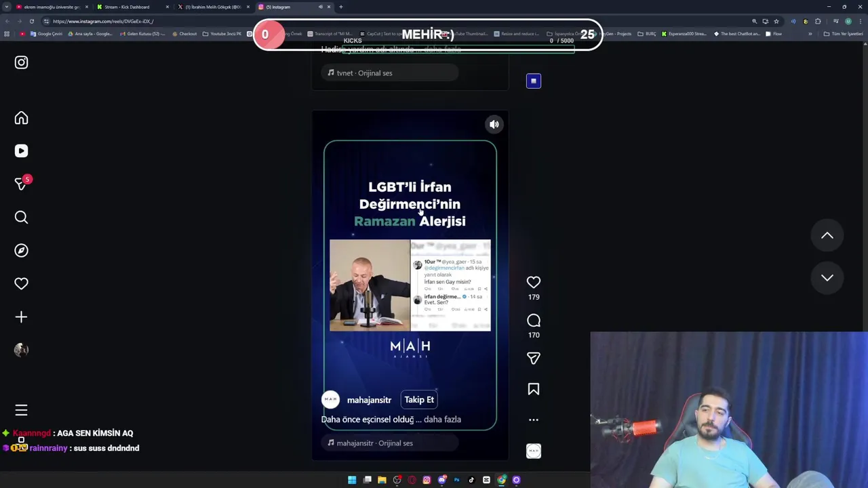Go to previous reel arrow

[x=827, y=235]
